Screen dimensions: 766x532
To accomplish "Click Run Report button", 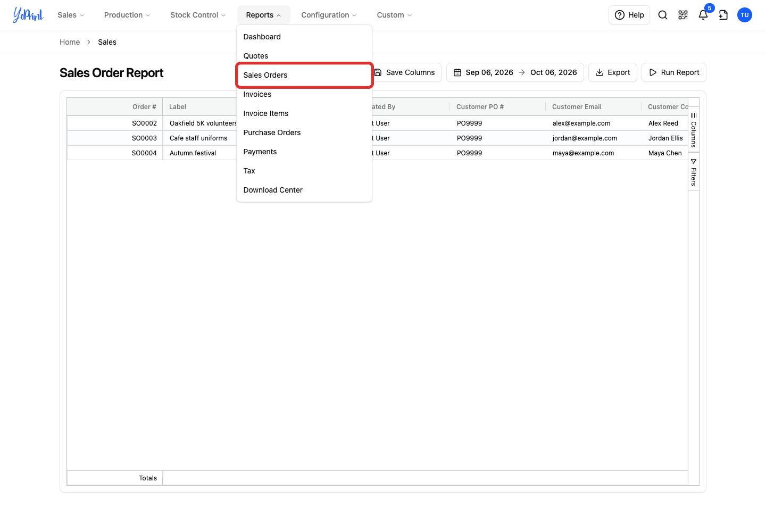I will click(x=674, y=72).
